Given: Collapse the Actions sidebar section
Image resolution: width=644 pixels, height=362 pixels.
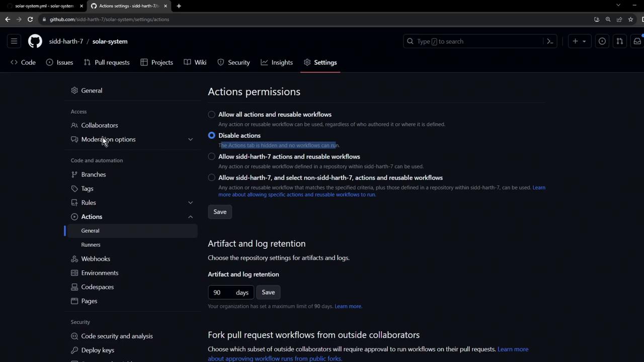Looking at the screenshot, I should click(190, 217).
